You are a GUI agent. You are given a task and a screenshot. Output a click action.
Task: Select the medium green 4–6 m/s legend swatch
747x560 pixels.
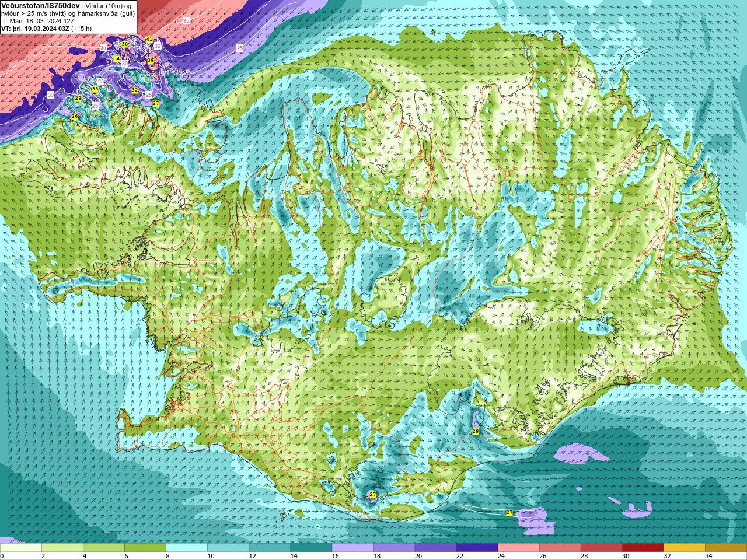(x=104, y=548)
